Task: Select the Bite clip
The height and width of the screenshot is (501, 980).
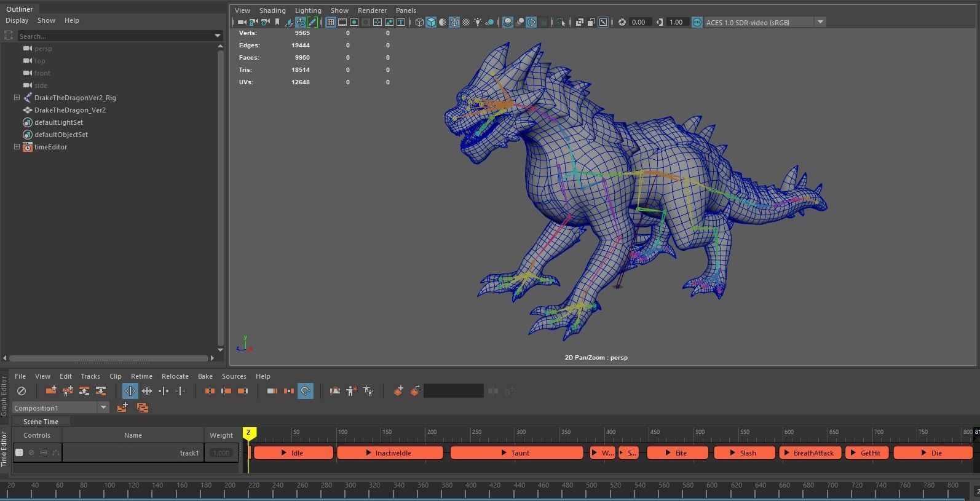Action: click(x=678, y=453)
